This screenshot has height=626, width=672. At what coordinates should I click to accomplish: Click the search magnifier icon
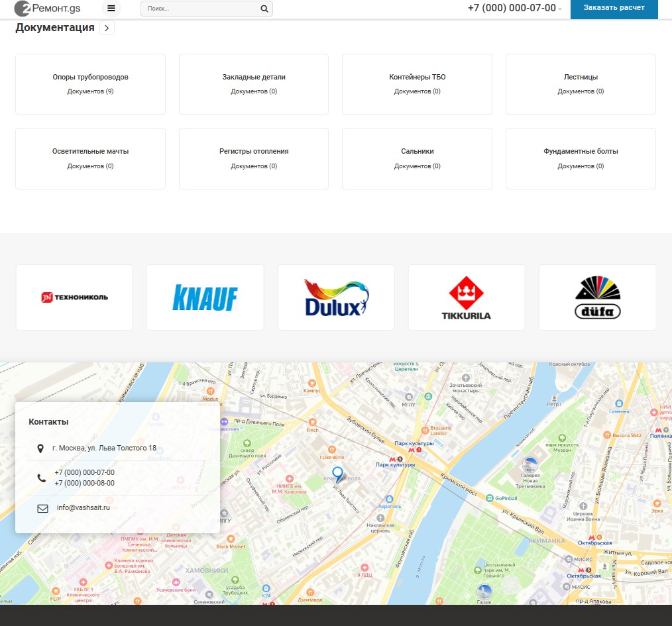coord(263,9)
